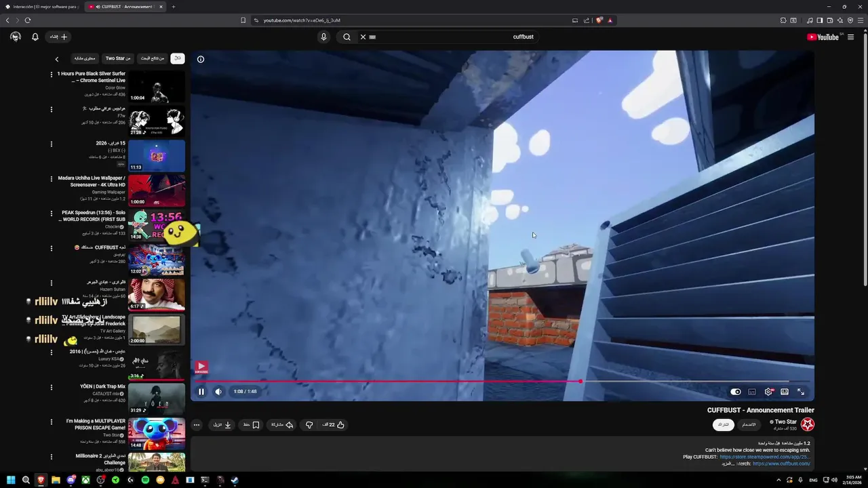Image resolution: width=868 pixels, height=488 pixels.
Task: Subscribe to the Two Star channel
Action: click(724, 425)
